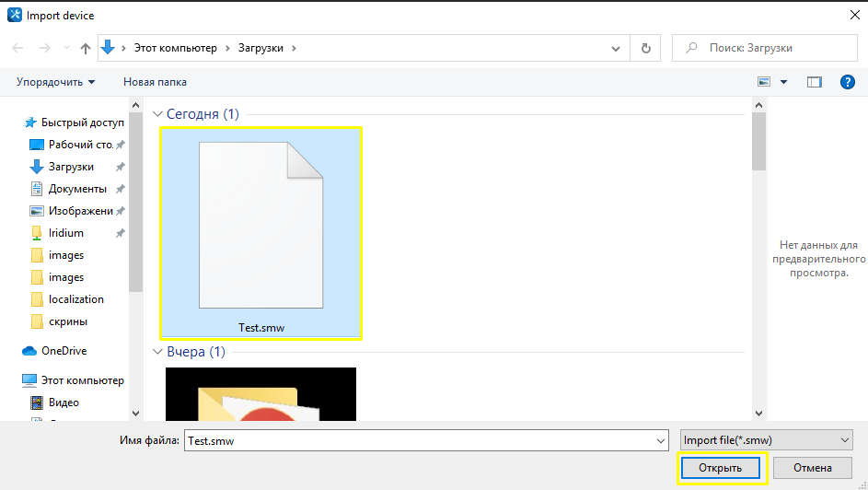Click the Import device app icon
This screenshot has height=490, width=868.
click(15, 15)
